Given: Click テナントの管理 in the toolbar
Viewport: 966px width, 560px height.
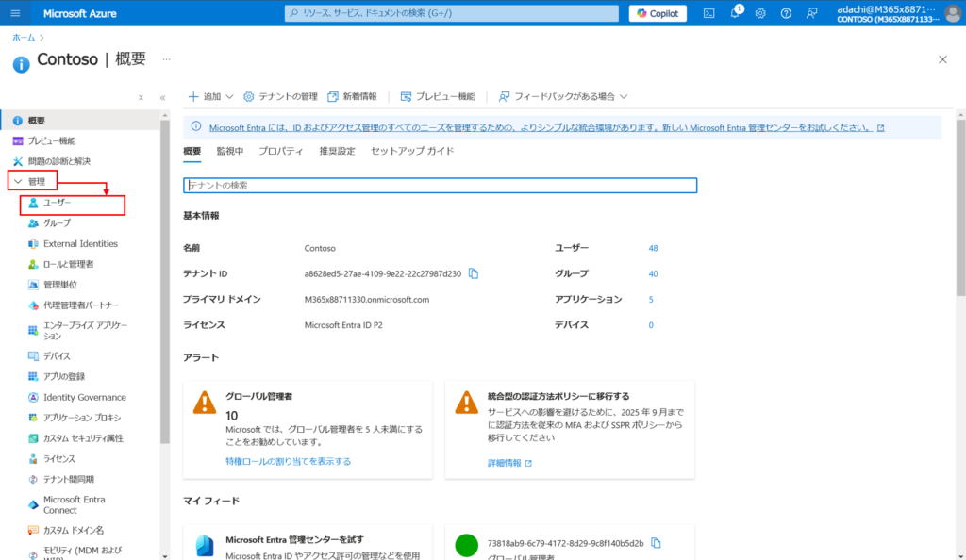Looking at the screenshot, I should [x=280, y=96].
